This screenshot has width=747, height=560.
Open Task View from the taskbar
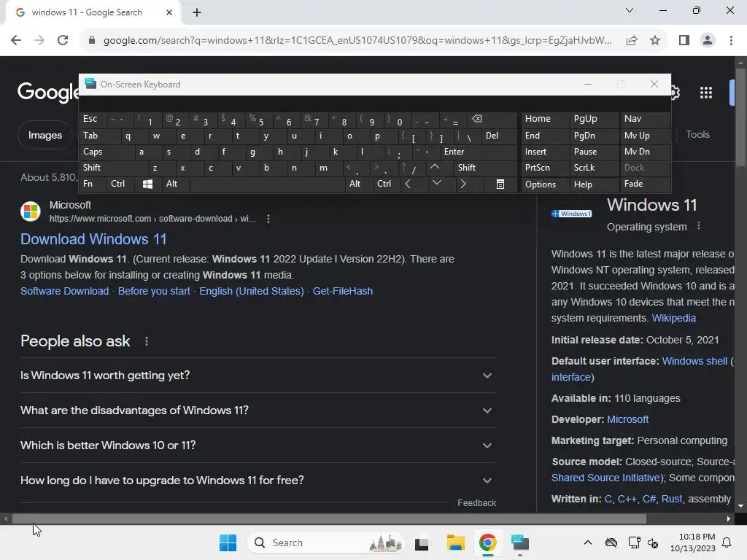point(422,543)
